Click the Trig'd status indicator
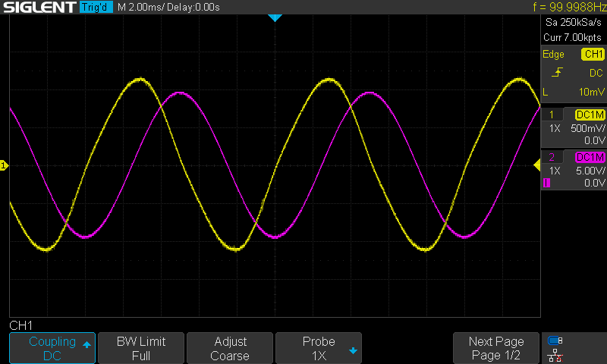The height and width of the screenshot is (364, 607). point(96,7)
